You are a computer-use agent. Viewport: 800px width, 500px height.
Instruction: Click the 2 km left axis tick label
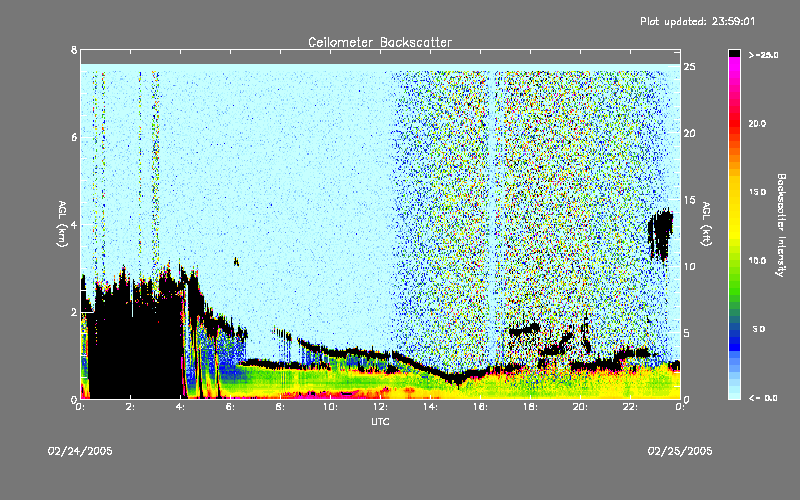[x=74, y=312]
